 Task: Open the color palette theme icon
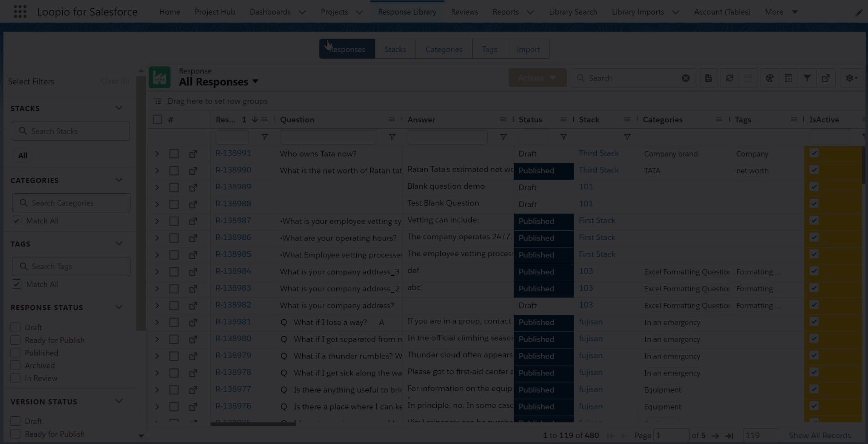tap(770, 78)
